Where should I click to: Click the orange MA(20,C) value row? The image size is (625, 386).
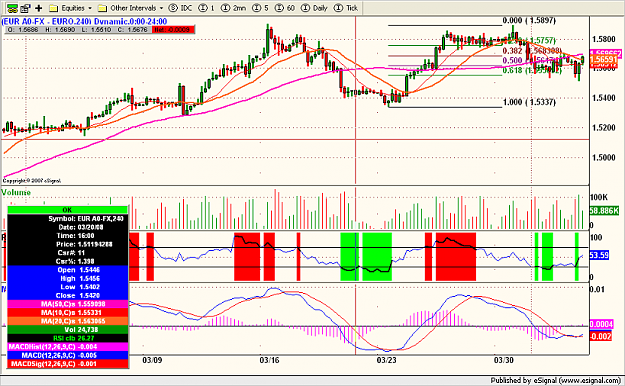click(x=68, y=321)
